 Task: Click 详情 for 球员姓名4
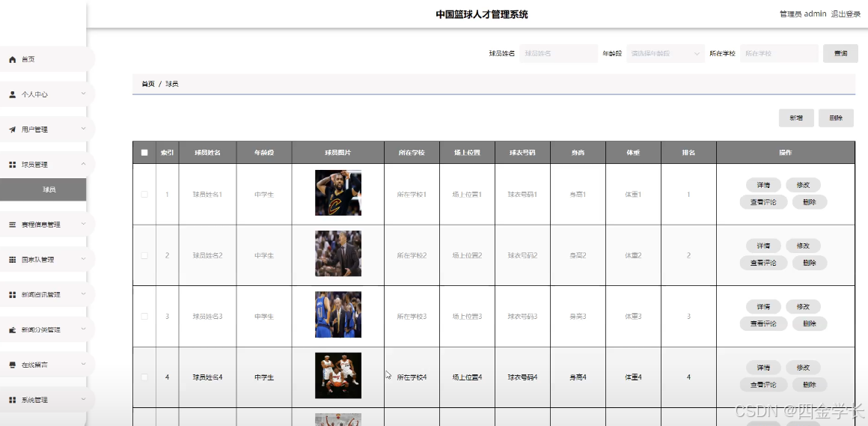(763, 368)
